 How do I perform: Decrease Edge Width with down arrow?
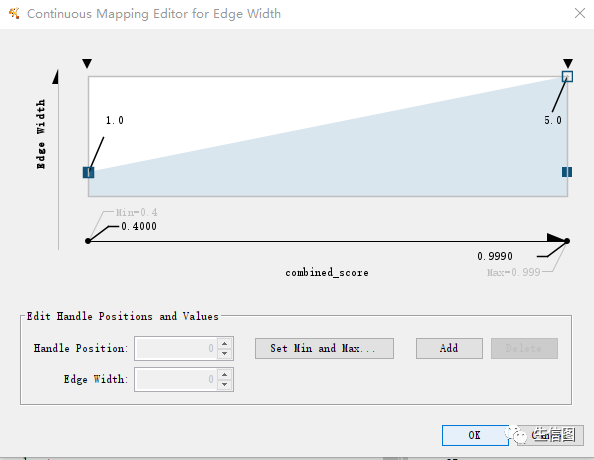tap(225, 384)
